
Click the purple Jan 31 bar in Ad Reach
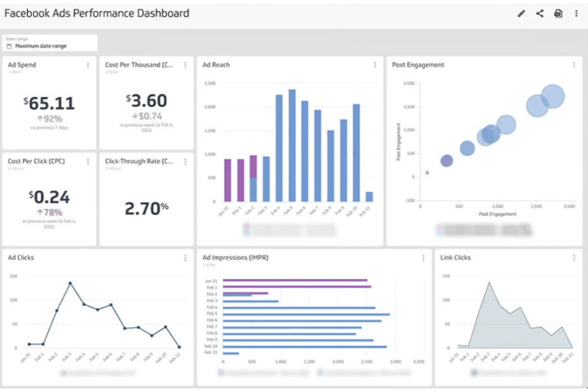coord(228,180)
